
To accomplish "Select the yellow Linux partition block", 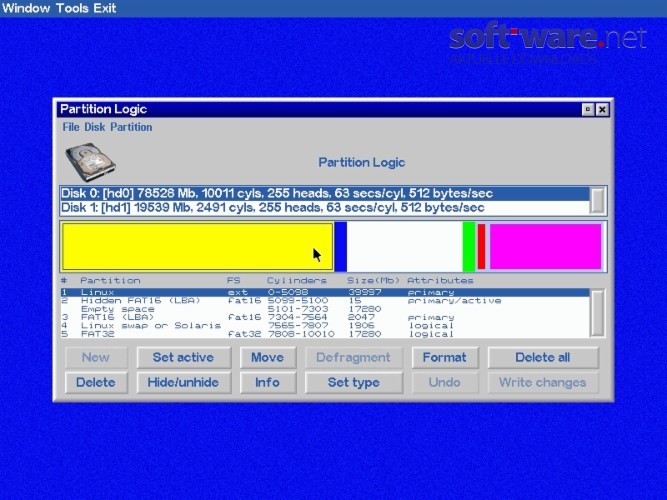I will click(197, 246).
